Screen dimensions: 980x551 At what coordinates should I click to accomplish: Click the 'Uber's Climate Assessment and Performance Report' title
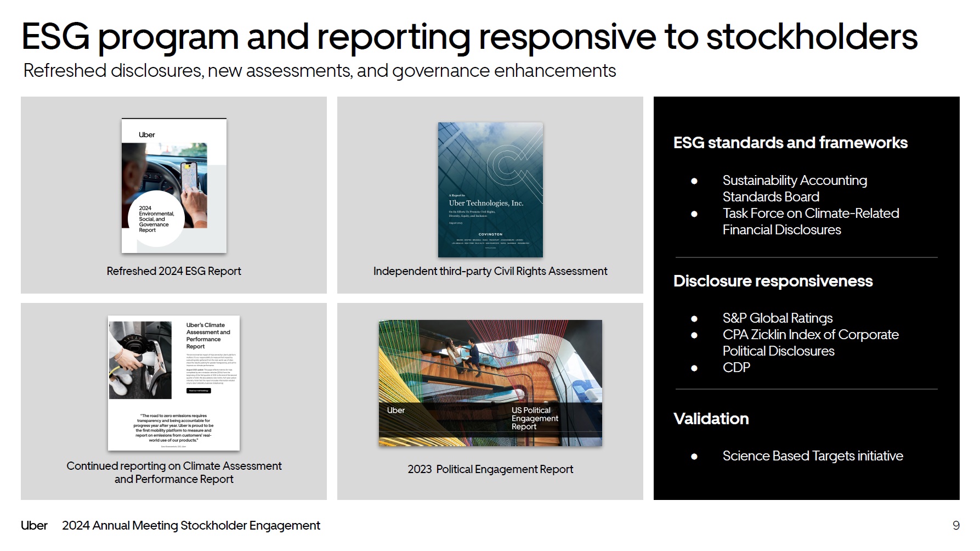(208, 335)
